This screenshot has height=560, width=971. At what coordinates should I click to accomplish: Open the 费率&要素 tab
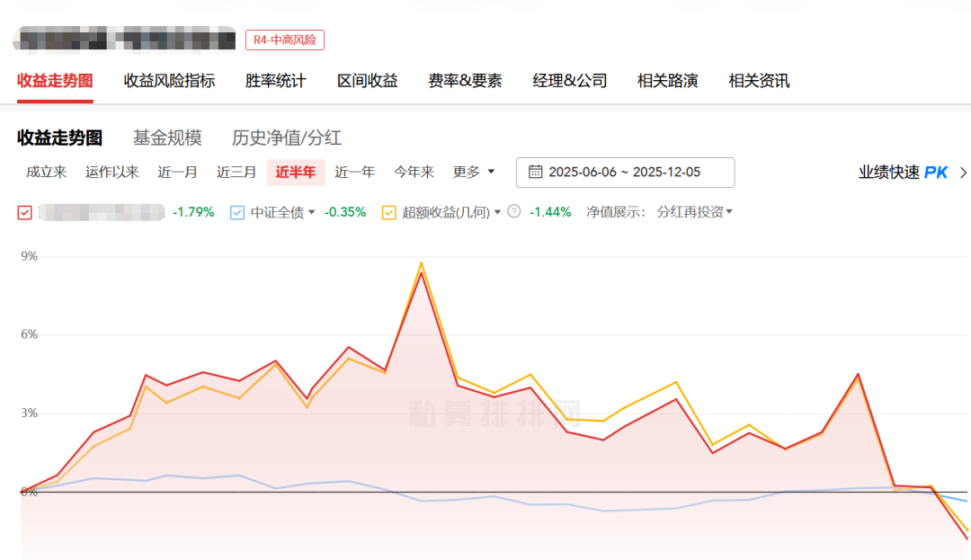[464, 81]
